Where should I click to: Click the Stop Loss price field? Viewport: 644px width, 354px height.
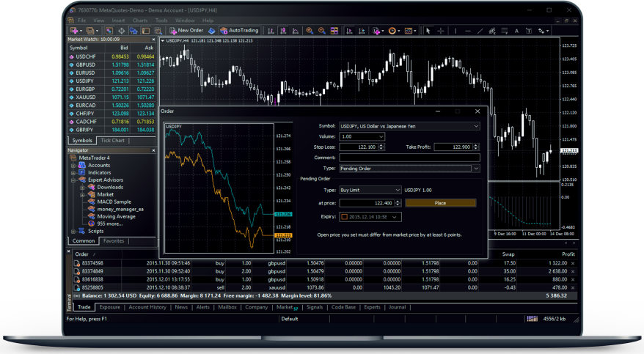point(359,147)
